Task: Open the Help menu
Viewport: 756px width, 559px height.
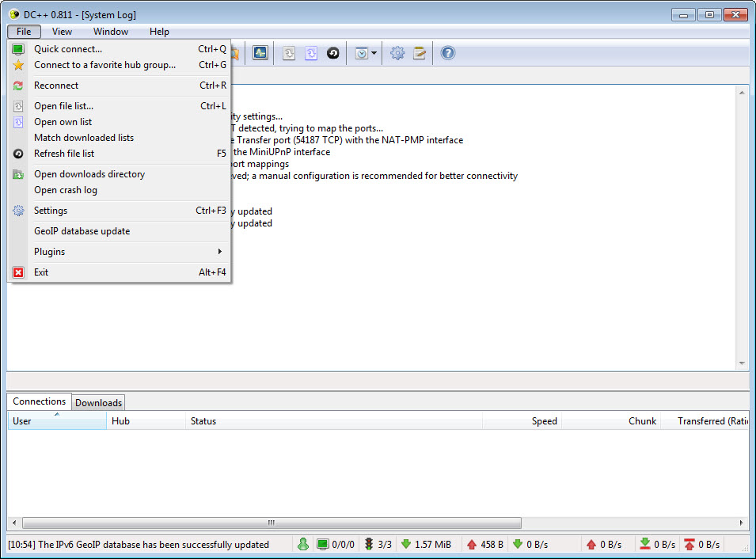Action: [159, 32]
